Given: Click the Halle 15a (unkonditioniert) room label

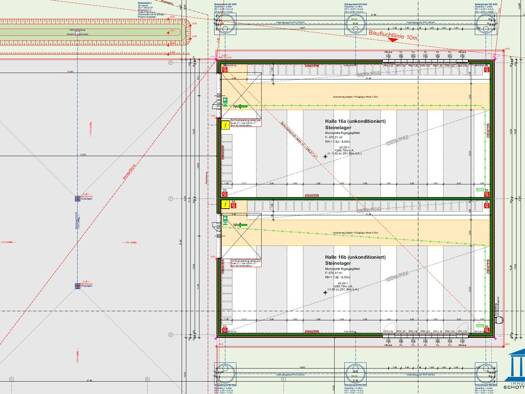Looking at the screenshot, I should (x=355, y=121).
